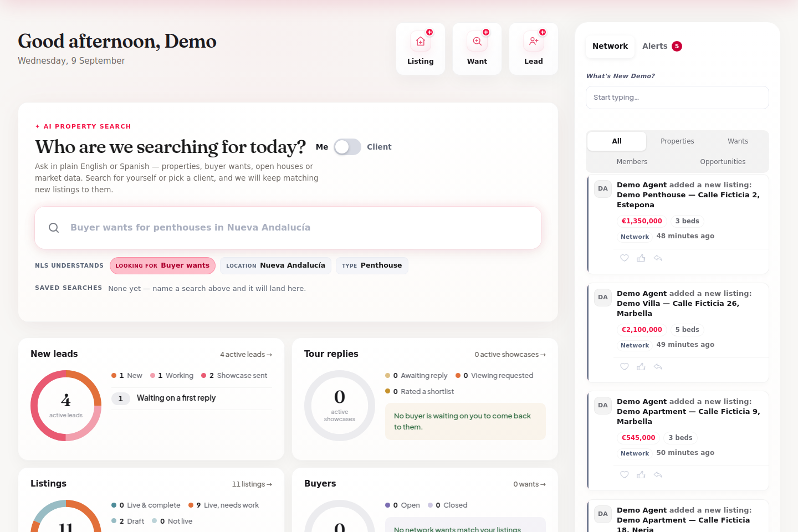Click DA avatar on the Demo Villa post
Viewport: 798px width, 532px height.
603,297
